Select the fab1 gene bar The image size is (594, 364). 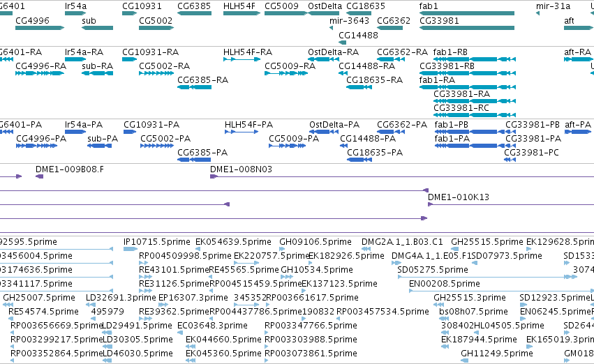coord(467,13)
